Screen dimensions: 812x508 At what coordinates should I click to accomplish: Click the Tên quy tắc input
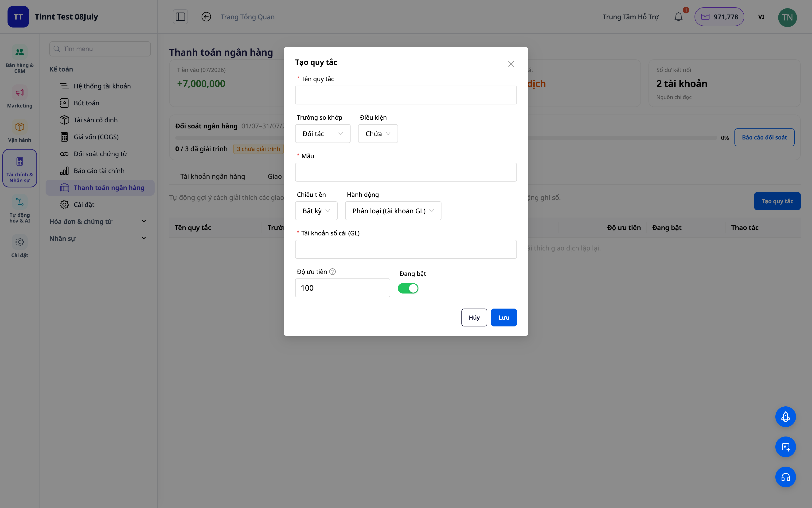406,95
